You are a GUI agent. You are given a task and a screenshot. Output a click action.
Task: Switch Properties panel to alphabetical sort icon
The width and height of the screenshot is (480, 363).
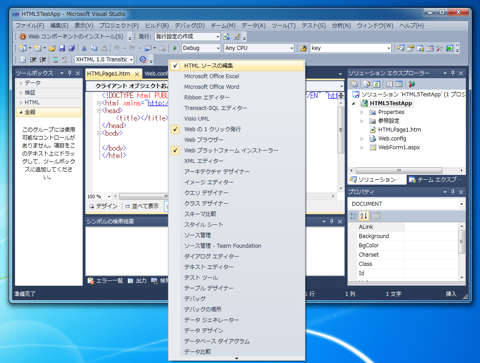[364, 216]
